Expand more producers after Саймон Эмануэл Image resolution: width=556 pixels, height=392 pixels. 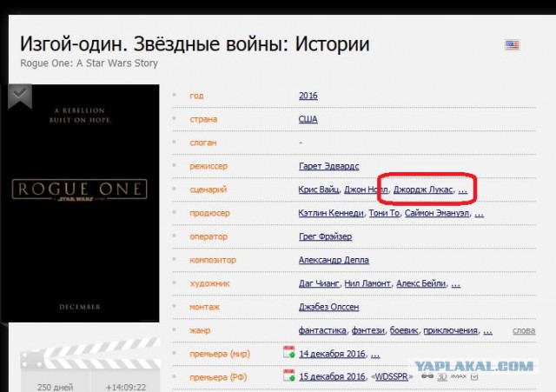point(479,214)
